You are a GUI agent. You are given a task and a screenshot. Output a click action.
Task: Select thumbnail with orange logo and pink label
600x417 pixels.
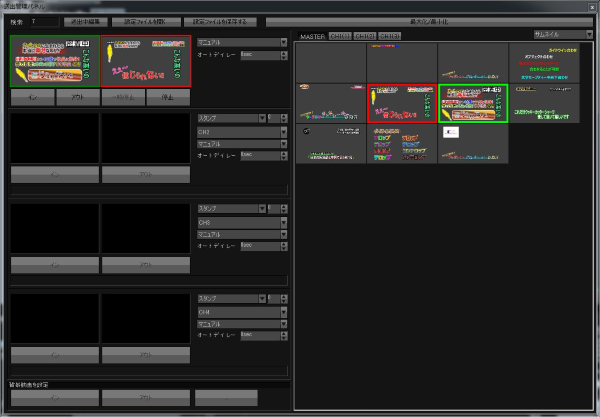(331, 103)
